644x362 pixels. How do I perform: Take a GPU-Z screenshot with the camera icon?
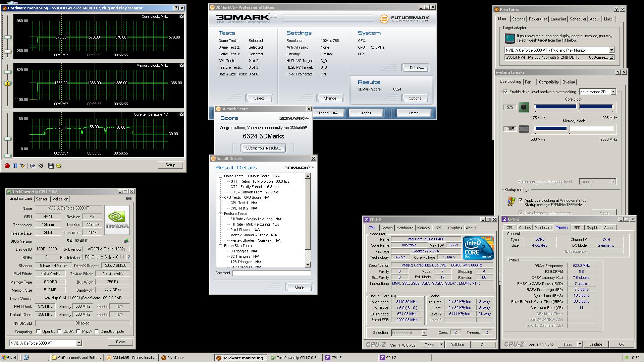click(x=129, y=198)
